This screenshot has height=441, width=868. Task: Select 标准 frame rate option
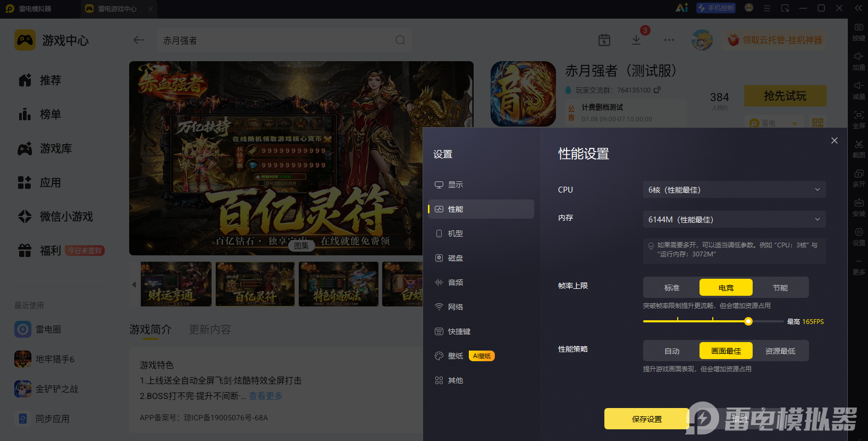coord(672,287)
